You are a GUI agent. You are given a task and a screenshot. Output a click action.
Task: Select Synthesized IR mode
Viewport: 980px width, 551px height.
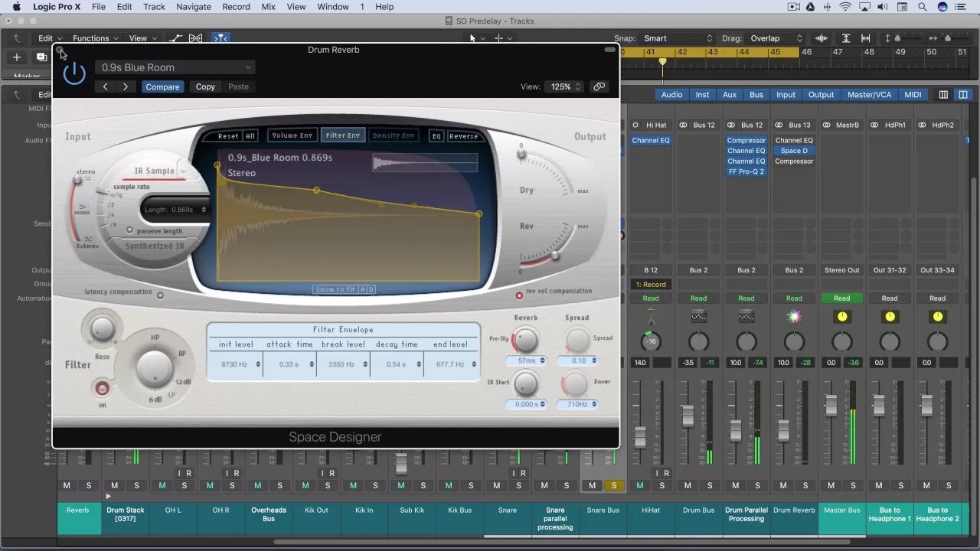click(155, 246)
